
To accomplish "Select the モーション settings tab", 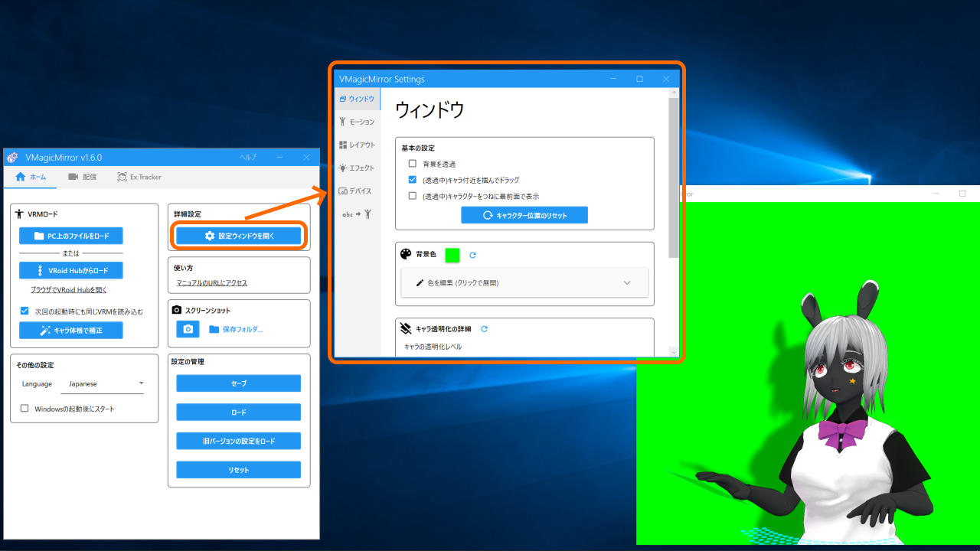I will [357, 122].
